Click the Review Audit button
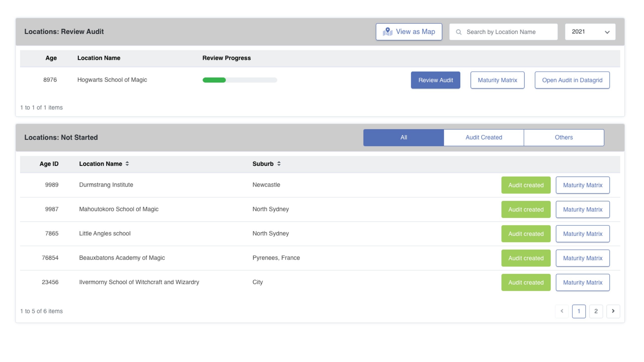The height and width of the screenshot is (362, 644). pyautogui.click(x=435, y=80)
